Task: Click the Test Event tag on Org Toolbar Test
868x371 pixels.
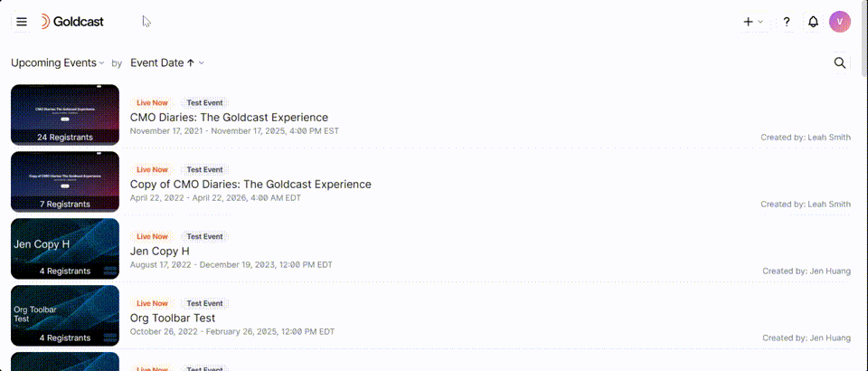Action: tap(205, 303)
